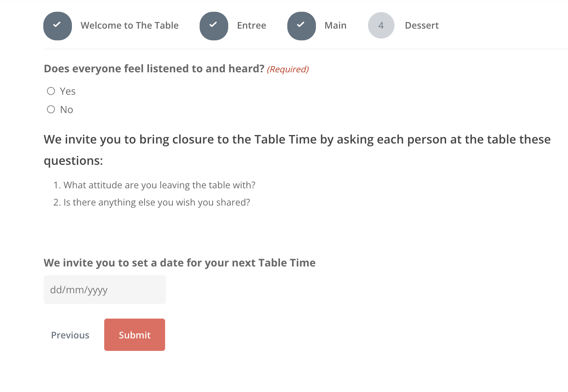The width and height of the screenshot is (568, 392).
Task: Click the 'Does everyone feel listened to' question
Action: click(x=154, y=69)
